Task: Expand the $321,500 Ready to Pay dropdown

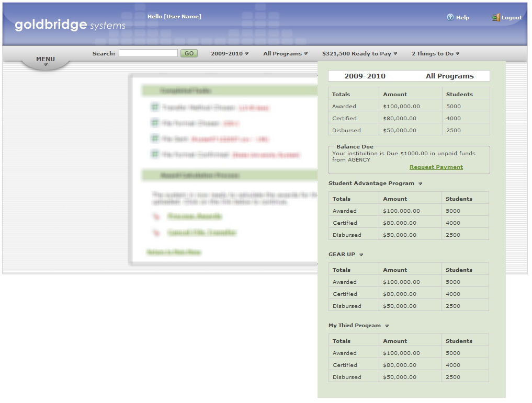Action: pos(360,53)
